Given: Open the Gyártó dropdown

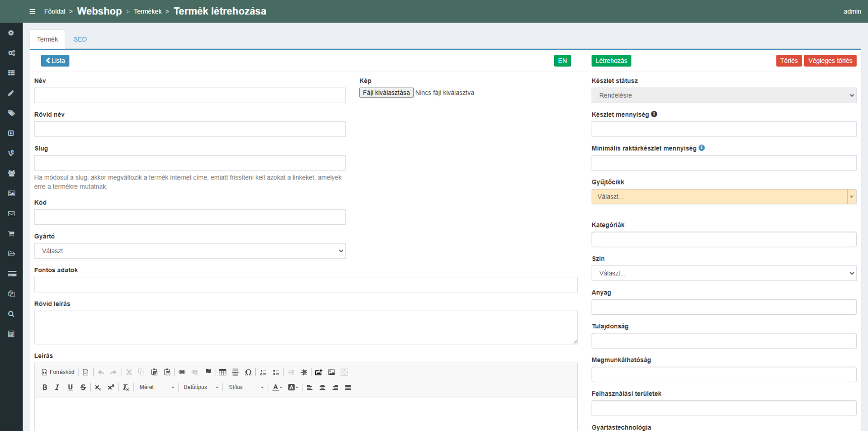Looking at the screenshot, I should 189,251.
